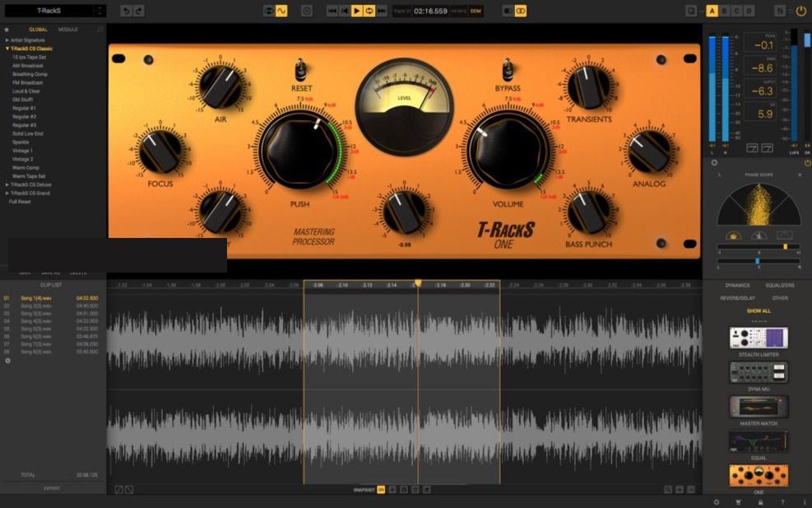This screenshot has width=812, height=508.
Task: Undo the last change
Action: (126, 11)
